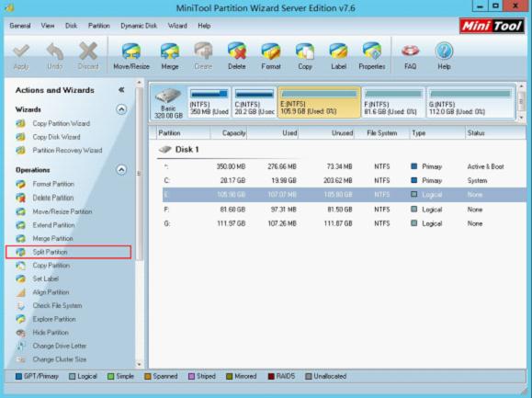The width and height of the screenshot is (532, 398).
Task: Select the F: partition row
Action: tap(344, 210)
